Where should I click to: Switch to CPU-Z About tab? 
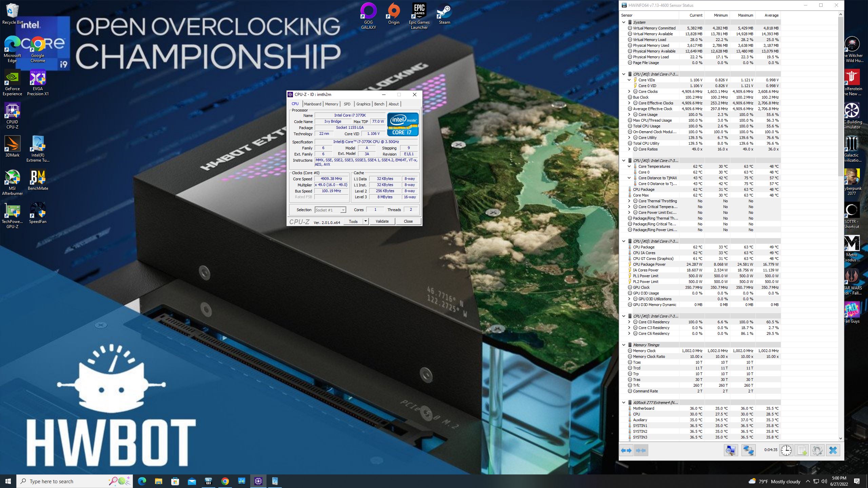393,104
